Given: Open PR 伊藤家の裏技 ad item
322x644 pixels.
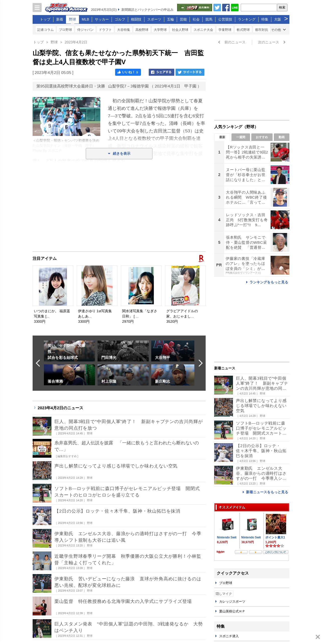Looking at the screenshot, I should pos(252,265).
